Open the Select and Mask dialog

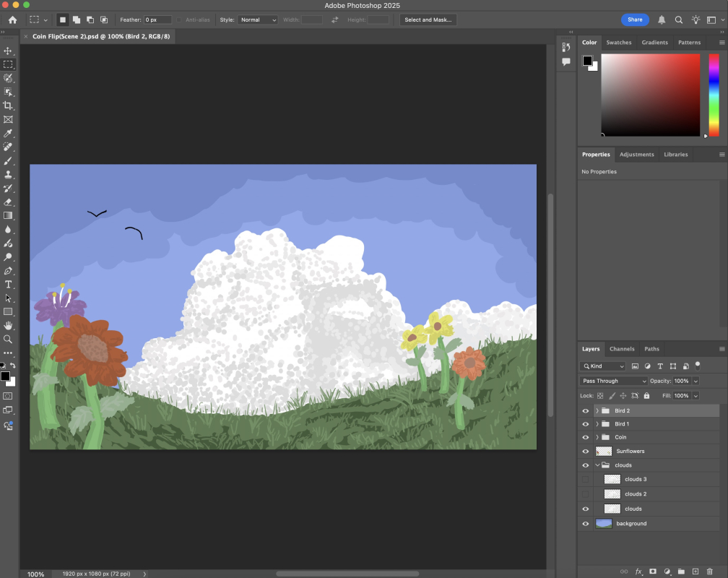(428, 20)
